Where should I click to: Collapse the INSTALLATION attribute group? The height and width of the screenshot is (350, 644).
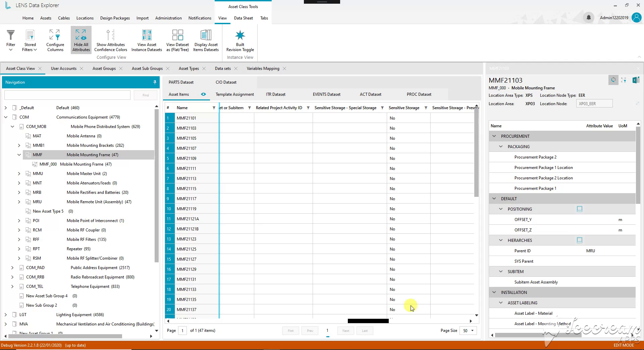point(494,292)
